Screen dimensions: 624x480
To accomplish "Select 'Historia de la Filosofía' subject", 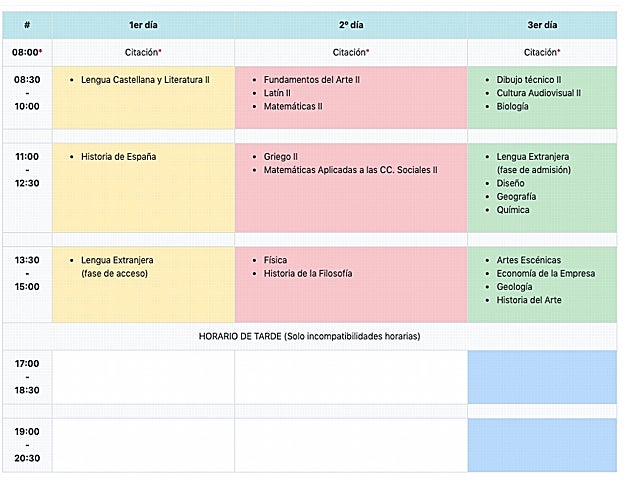I will pyautogui.click(x=308, y=273).
